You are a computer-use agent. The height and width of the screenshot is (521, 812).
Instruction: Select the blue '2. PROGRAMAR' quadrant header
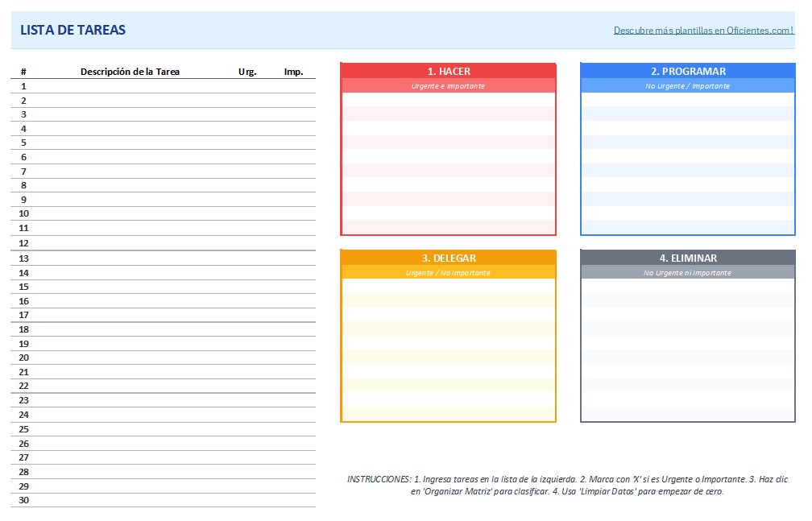coord(688,71)
